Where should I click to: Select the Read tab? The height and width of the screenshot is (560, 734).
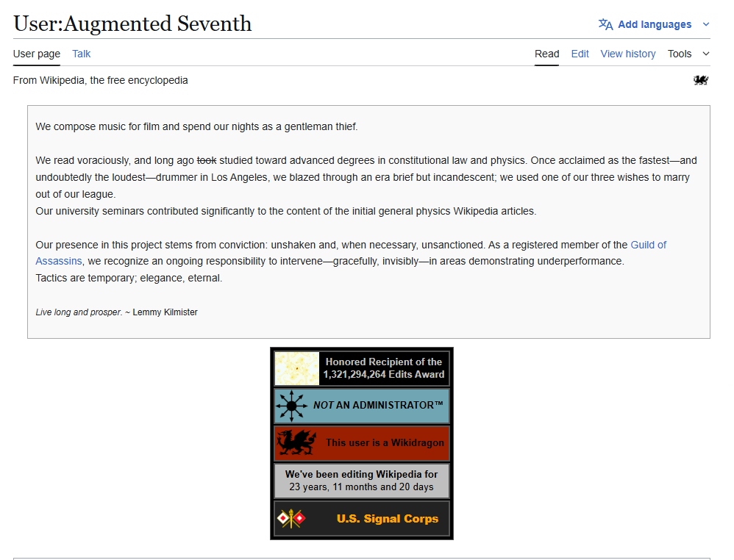546,54
